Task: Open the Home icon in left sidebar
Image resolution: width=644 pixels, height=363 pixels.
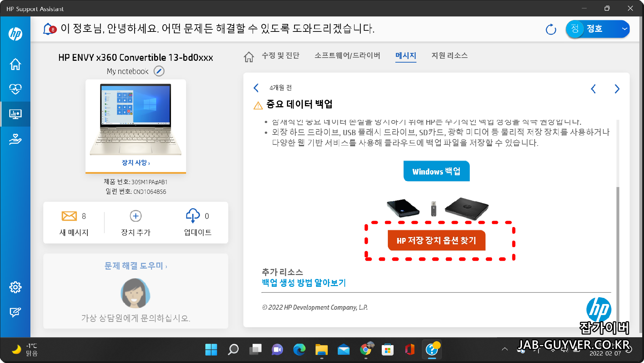Action: [x=15, y=64]
